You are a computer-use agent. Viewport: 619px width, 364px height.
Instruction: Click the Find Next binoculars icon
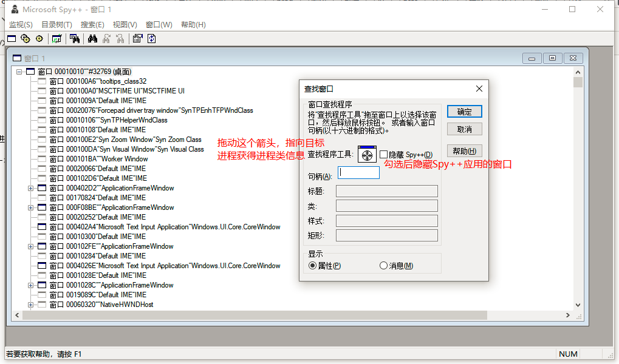[x=106, y=39]
